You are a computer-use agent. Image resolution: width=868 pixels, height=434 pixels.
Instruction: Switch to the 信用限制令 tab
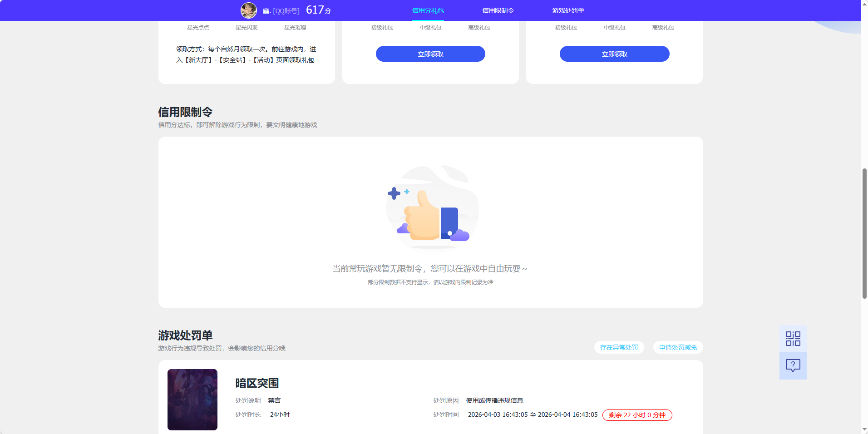pyautogui.click(x=498, y=10)
